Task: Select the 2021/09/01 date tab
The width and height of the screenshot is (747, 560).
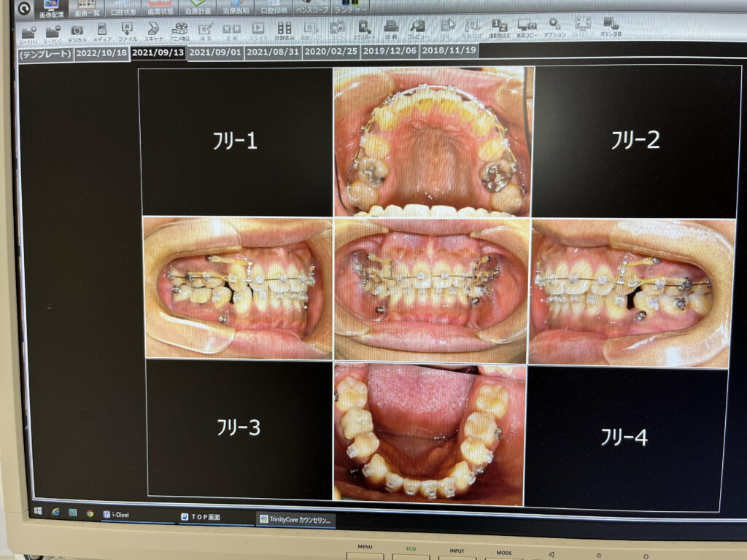Action: [x=214, y=52]
